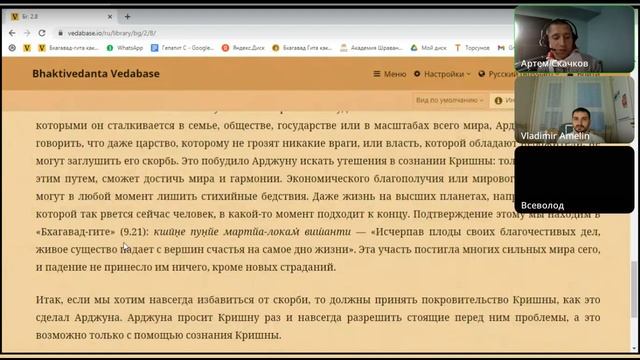Click the Bhaktivedanta Vedabase site title
The height and width of the screenshot is (360, 640).
(x=96, y=73)
